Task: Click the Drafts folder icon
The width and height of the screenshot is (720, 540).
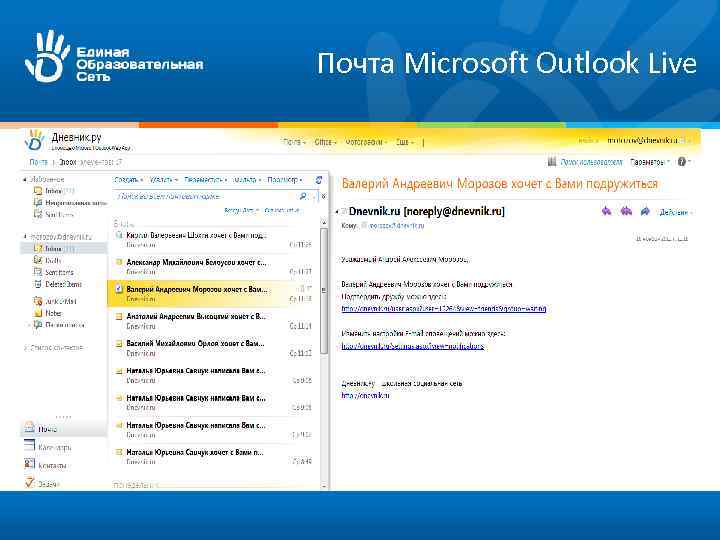Action: (38, 260)
